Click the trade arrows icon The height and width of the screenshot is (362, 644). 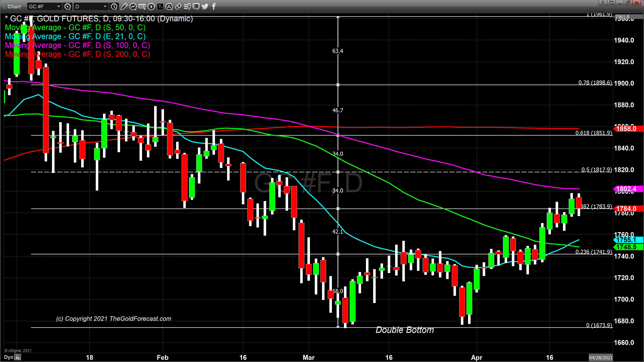coord(178,7)
